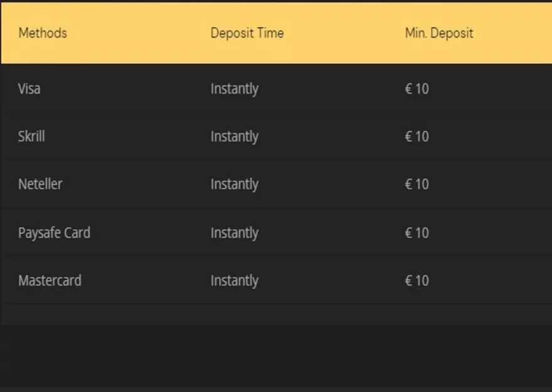This screenshot has height=392, width=552.
Task: Click the empty row beneath the Mastercard row
Action: pyautogui.click(x=276, y=314)
